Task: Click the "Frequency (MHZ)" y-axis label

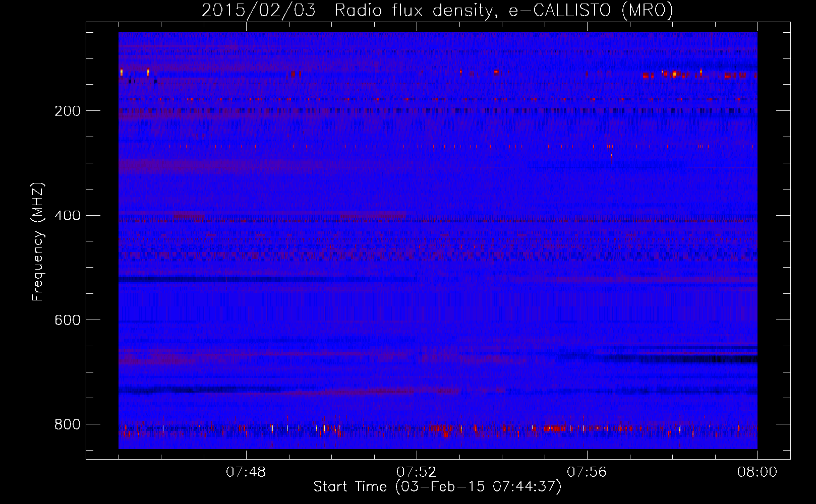Action: [x=37, y=242]
